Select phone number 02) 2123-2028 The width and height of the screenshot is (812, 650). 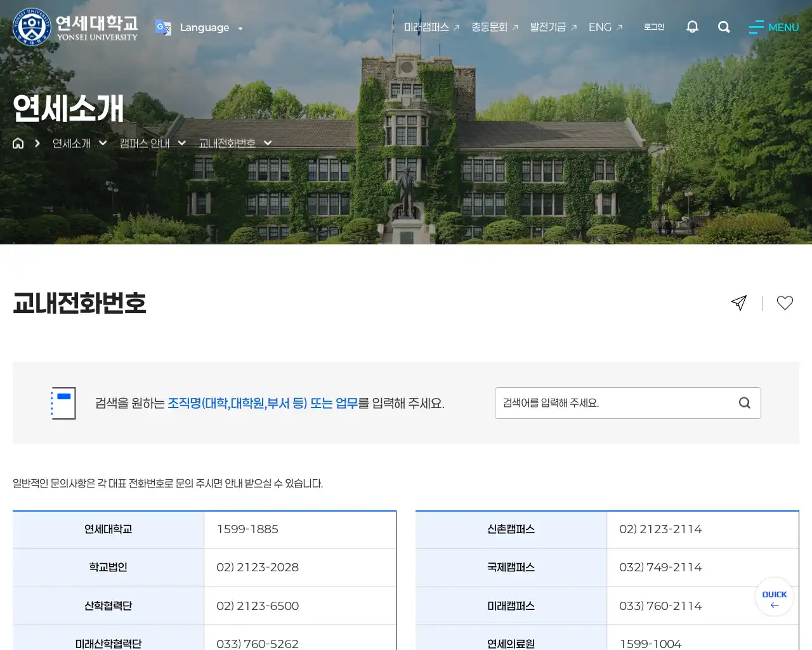tap(258, 567)
